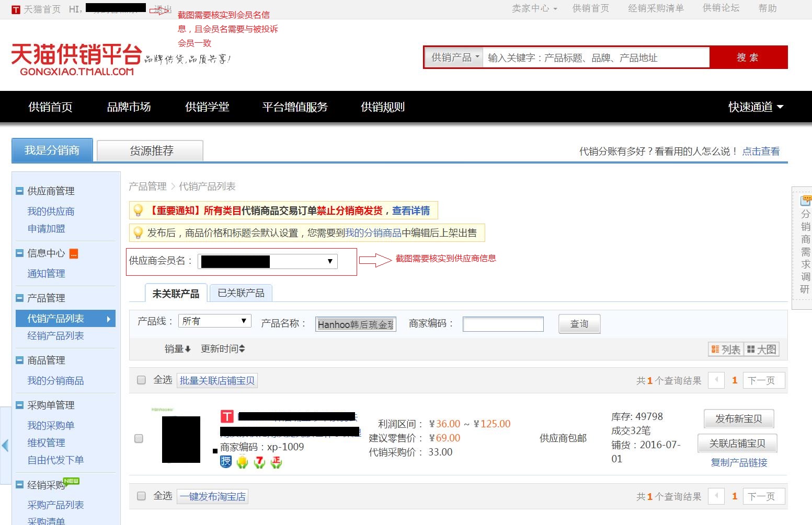Switch to 大图 large image view
This screenshot has width=812, height=525.
(x=762, y=349)
